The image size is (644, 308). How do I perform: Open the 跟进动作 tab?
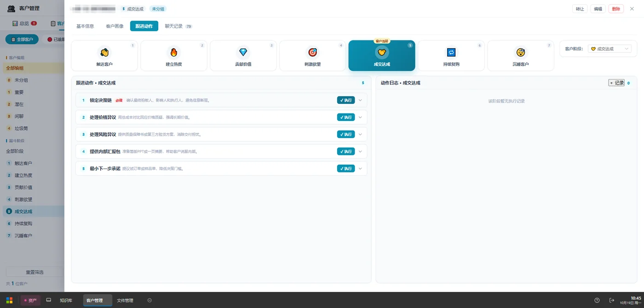click(144, 26)
